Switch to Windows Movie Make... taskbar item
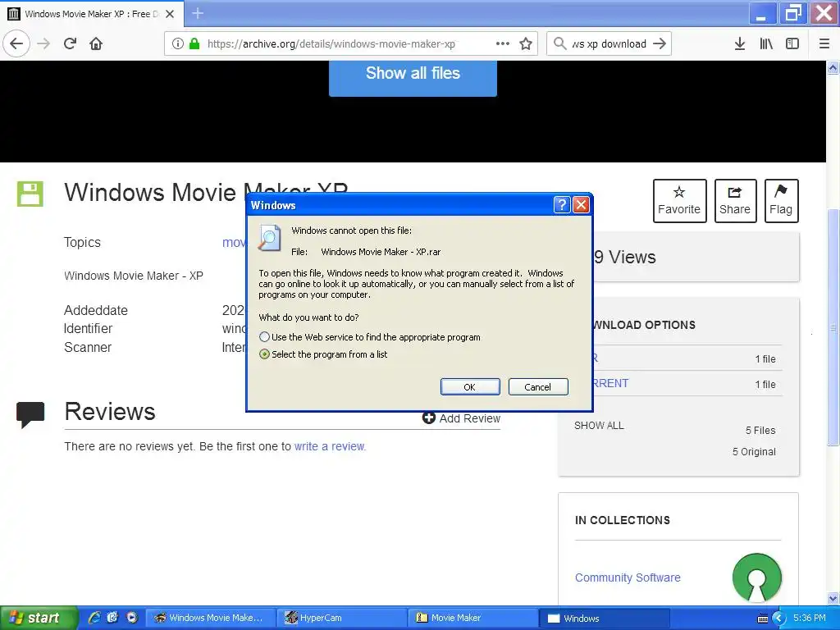Screen dimensions: 840x630 coord(211,618)
